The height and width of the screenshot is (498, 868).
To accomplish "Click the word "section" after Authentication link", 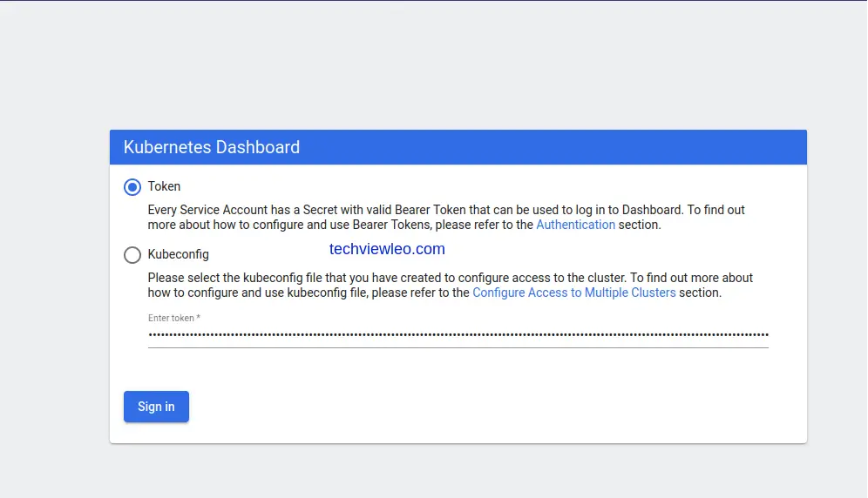I will [x=640, y=225].
